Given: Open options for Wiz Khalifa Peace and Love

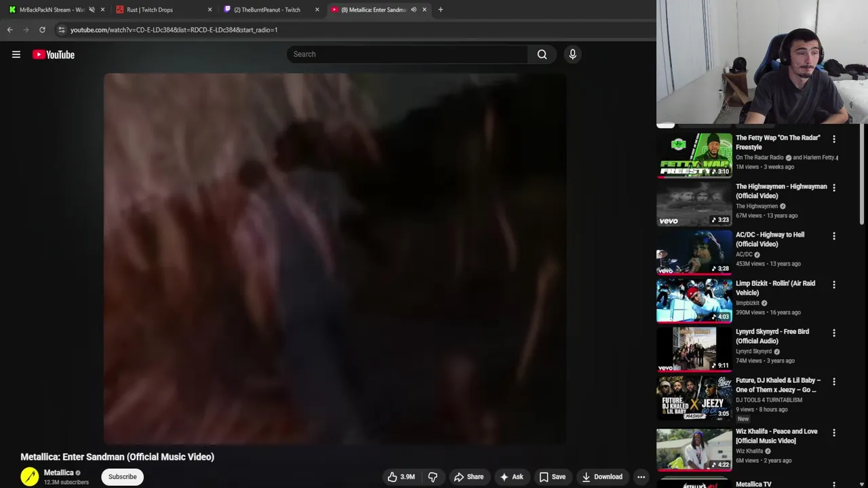Looking at the screenshot, I should pyautogui.click(x=834, y=432).
